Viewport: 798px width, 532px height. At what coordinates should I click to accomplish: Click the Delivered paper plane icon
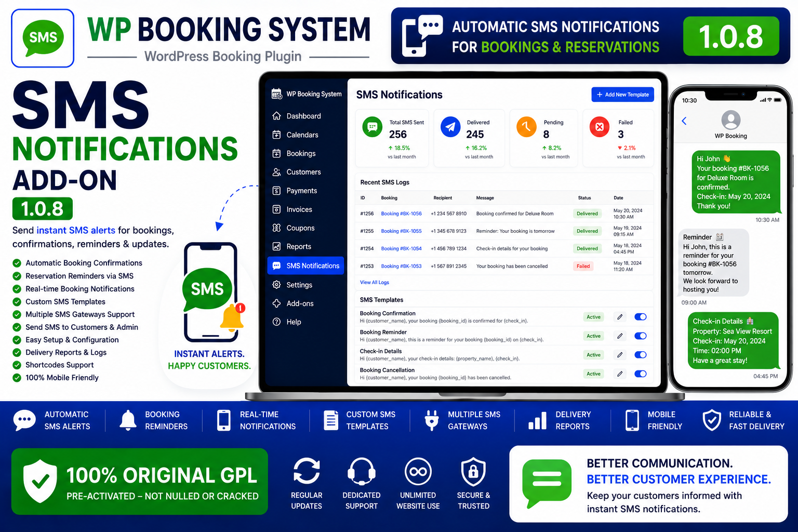click(x=450, y=127)
